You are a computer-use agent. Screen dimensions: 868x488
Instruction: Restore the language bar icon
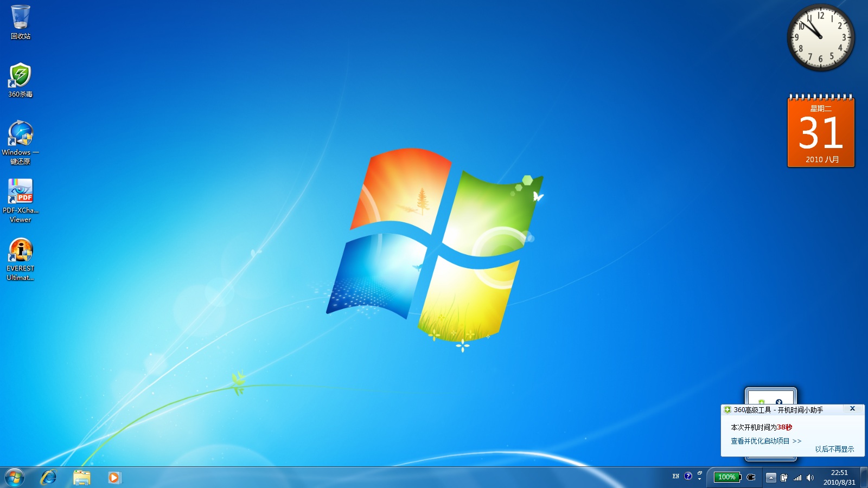click(x=700, y=473)
